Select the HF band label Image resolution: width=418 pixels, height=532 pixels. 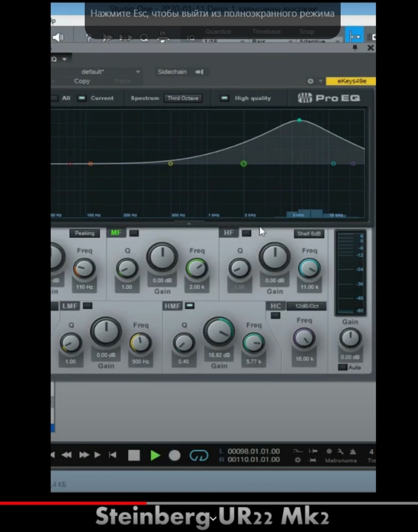pos(229,233)
